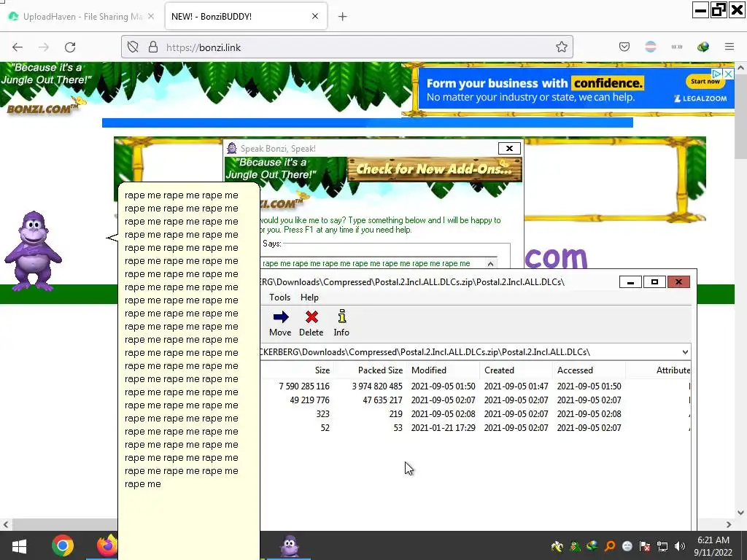Viewport: 747px width, 560px height.
Task: Click the green globe download manager extension
Action: [703, 47]
